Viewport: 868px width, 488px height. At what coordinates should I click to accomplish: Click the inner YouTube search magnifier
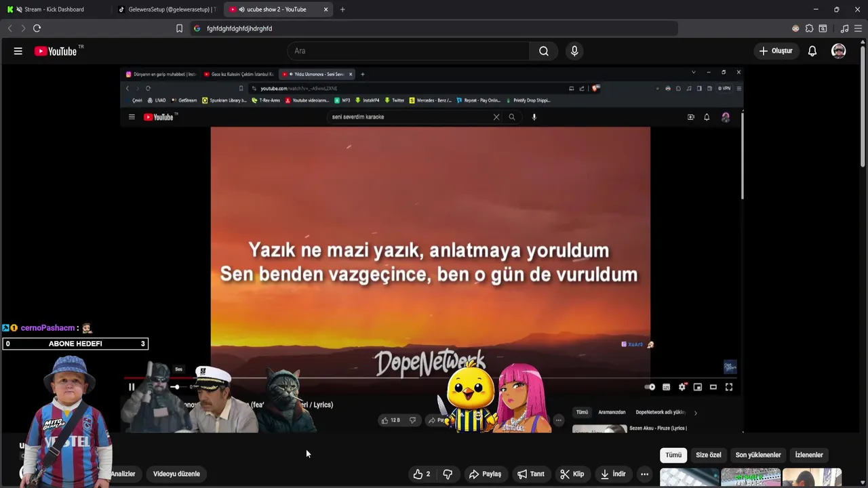click(x=512, y=117)
